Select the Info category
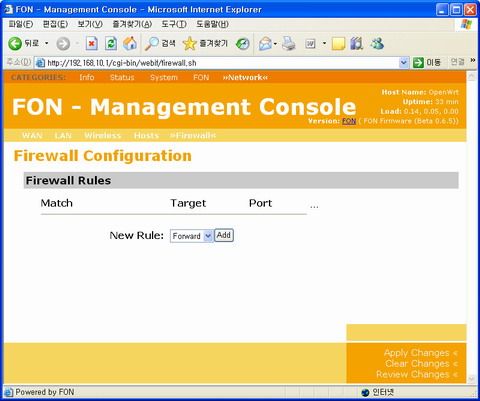The width and height of the screenshot is (480, 401). (x=87, y=77)
